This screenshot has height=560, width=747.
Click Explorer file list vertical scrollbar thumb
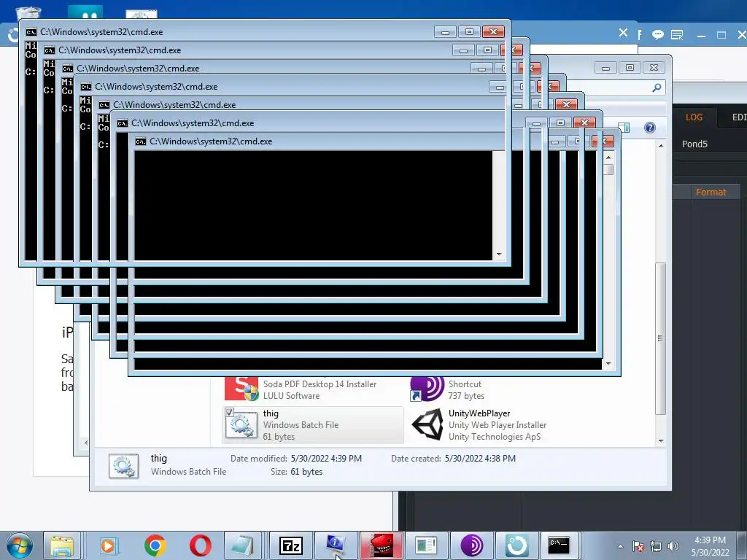pos(660,338)
